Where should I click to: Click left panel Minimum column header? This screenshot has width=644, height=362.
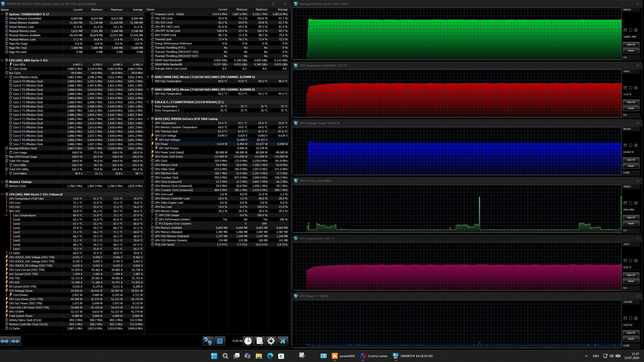(94, 10)
